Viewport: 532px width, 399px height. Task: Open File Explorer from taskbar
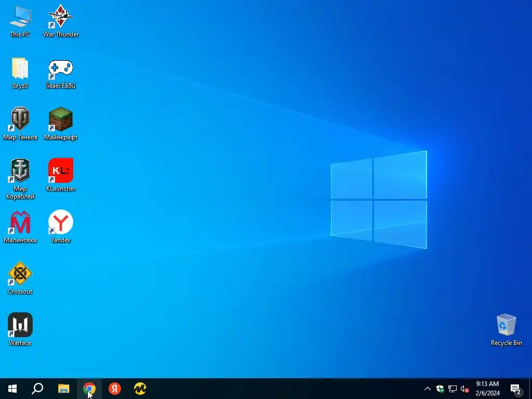click(x=63, y=389)
